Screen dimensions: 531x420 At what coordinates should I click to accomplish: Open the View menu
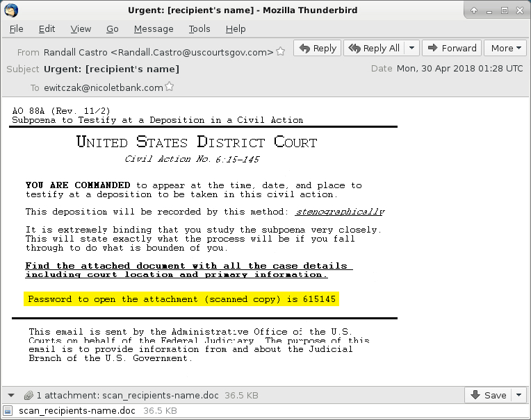81,29
